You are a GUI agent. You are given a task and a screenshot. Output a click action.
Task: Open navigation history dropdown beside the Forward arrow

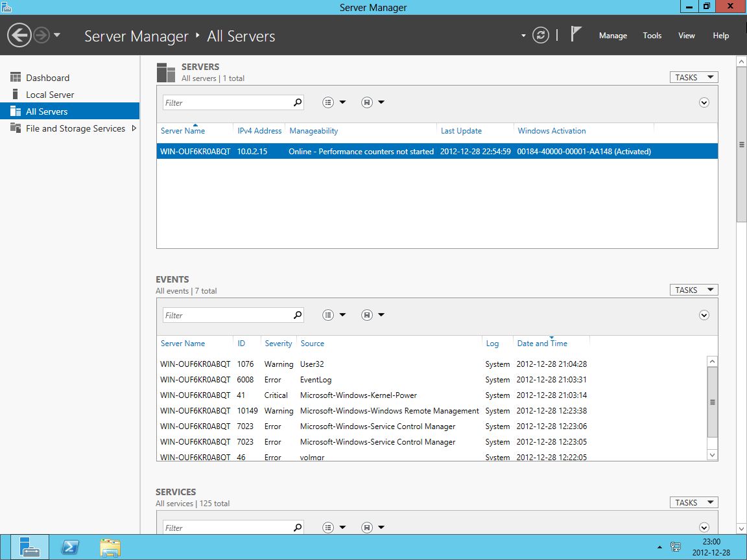pos(57,35)
